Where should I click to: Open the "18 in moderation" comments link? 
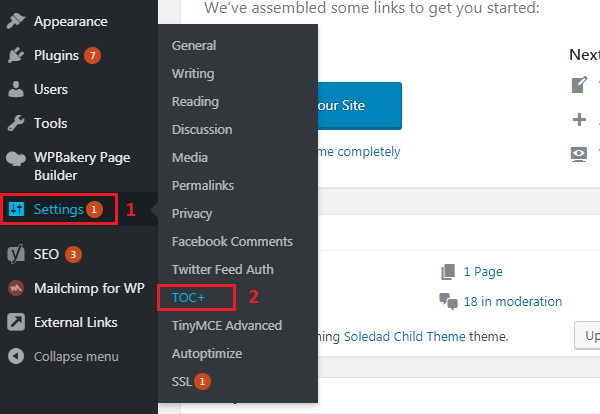[x=512, y=301]
